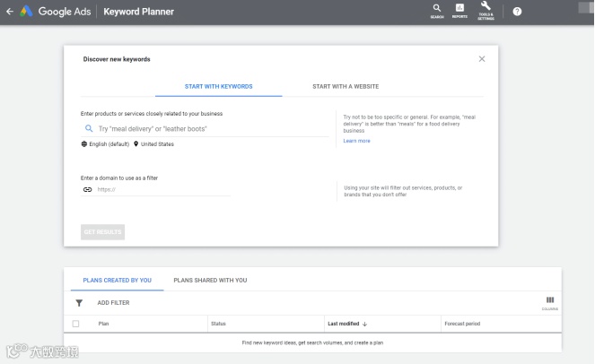
Task: Click the back arrow in header
Action: tap(9, 12)
